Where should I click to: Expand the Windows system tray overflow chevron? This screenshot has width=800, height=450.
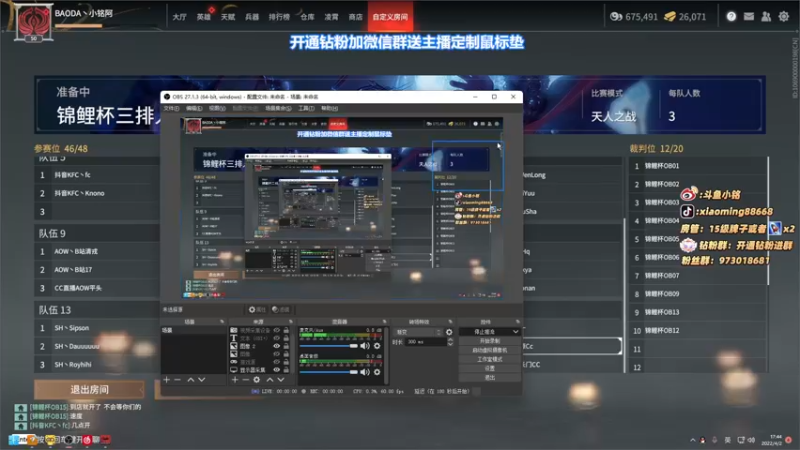692,440
